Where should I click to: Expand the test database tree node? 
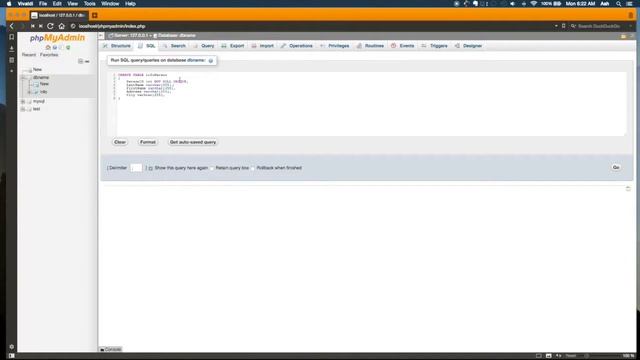23,109
